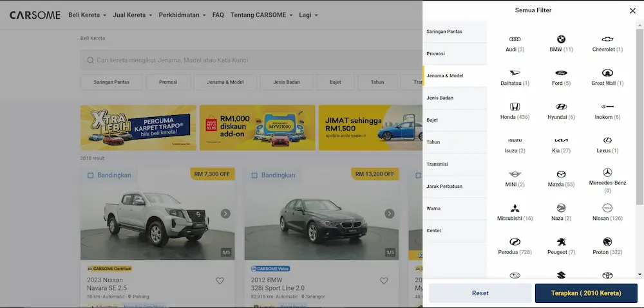Click the search magnifier icon
This screenshot has width=644, height=308.
coord(90,60)
